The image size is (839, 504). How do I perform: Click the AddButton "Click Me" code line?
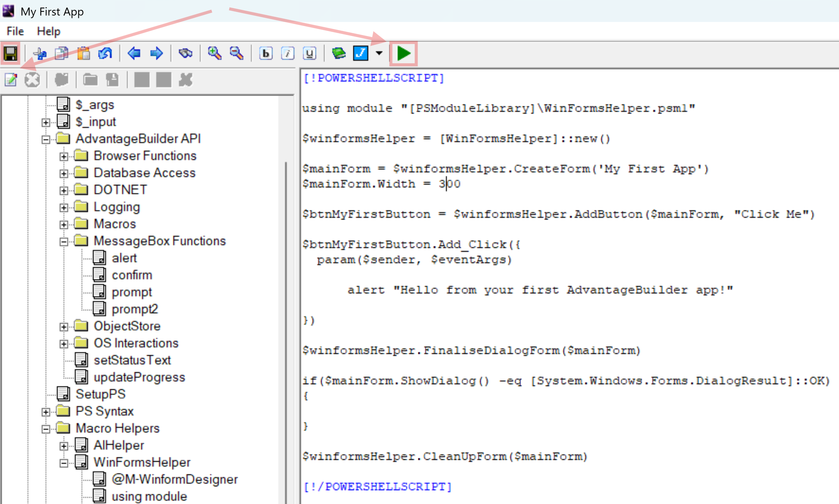coord(558,215)
